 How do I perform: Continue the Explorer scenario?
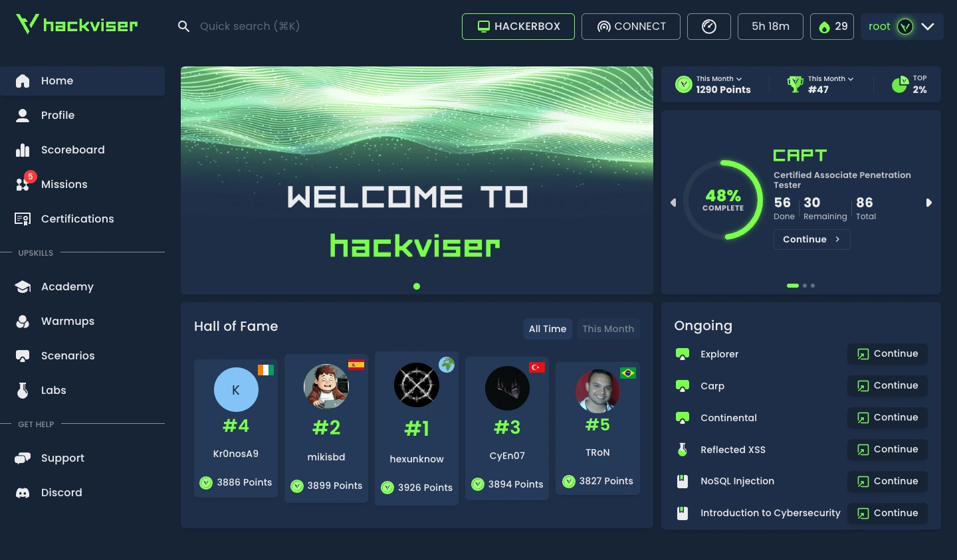point(887,354)
